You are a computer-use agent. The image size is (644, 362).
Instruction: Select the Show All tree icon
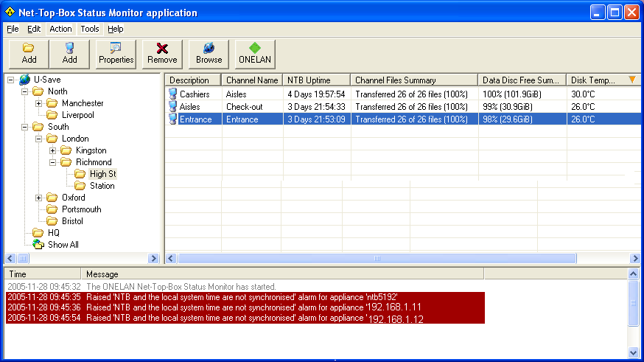[x=38, y=245]
